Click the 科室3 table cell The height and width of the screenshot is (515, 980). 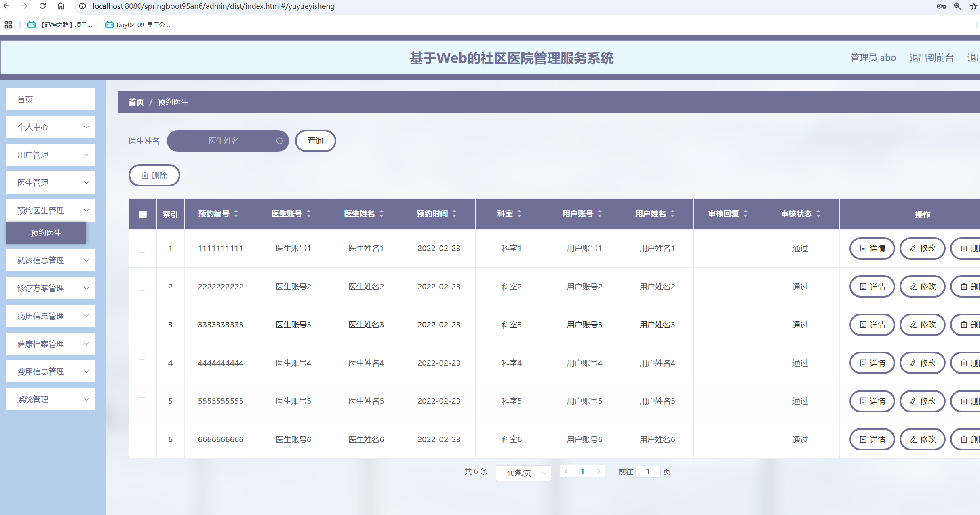coord(512,325)
